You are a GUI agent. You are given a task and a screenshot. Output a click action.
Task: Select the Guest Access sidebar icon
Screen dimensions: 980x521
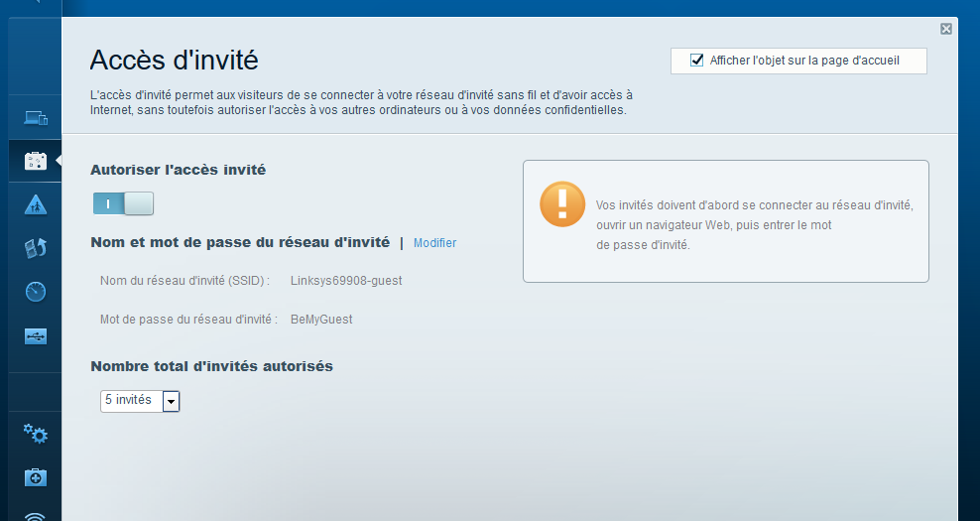[36, 161]
